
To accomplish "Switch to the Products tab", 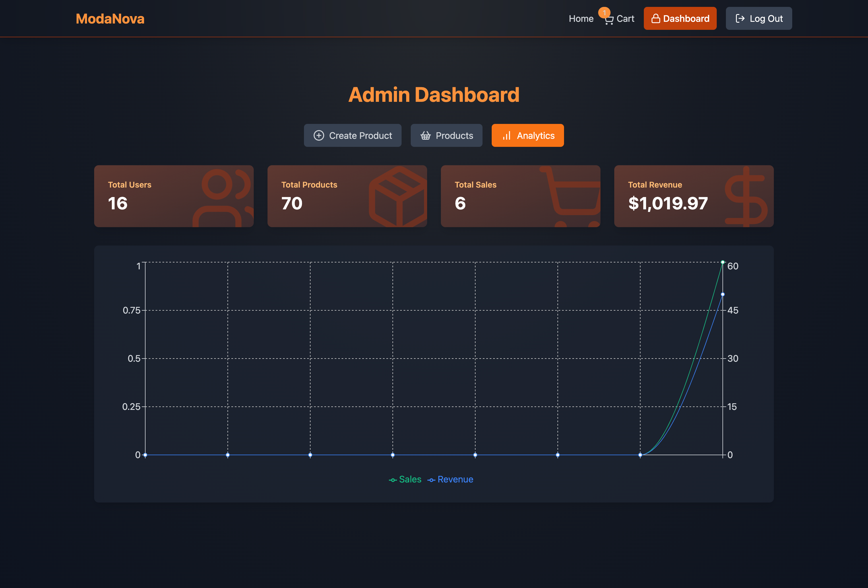I will pos(446,135).
